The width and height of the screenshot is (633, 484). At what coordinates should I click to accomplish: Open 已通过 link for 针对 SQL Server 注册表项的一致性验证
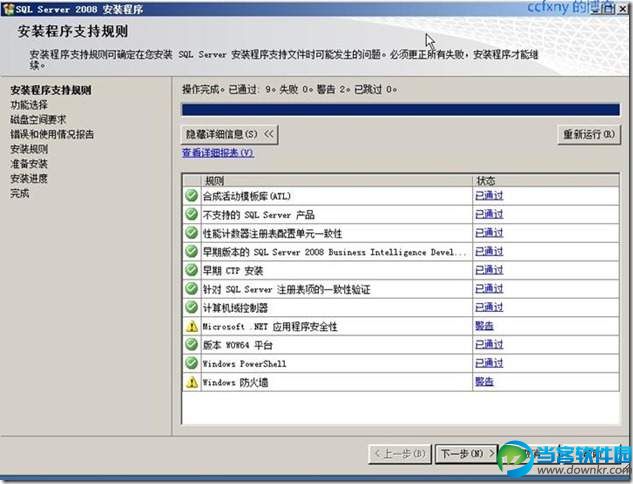[489, 289]
